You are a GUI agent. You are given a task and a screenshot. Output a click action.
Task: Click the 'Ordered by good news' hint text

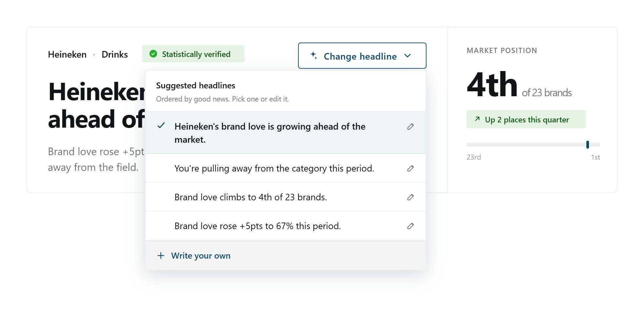222,99
